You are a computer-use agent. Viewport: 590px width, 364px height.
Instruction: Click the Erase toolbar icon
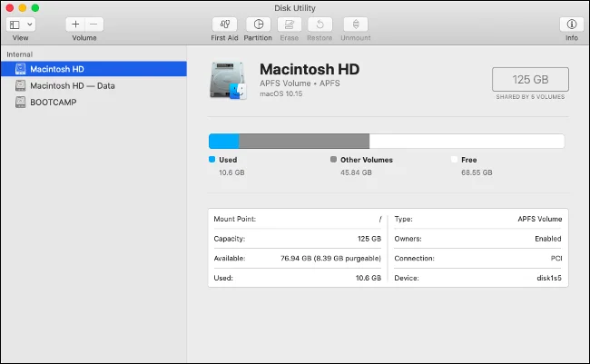coord(290,25)
